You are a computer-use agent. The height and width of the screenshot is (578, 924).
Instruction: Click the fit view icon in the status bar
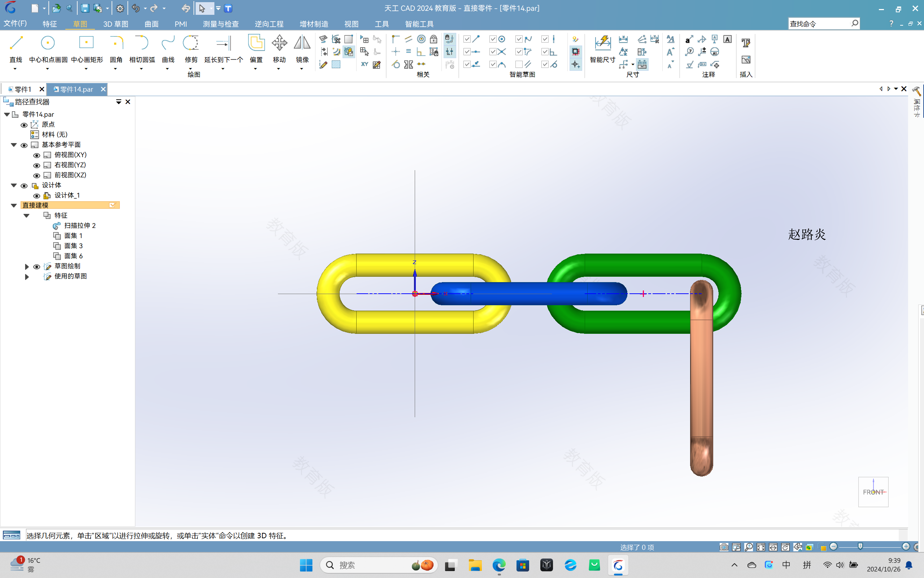pyautogui.click(x=760, y=547)
